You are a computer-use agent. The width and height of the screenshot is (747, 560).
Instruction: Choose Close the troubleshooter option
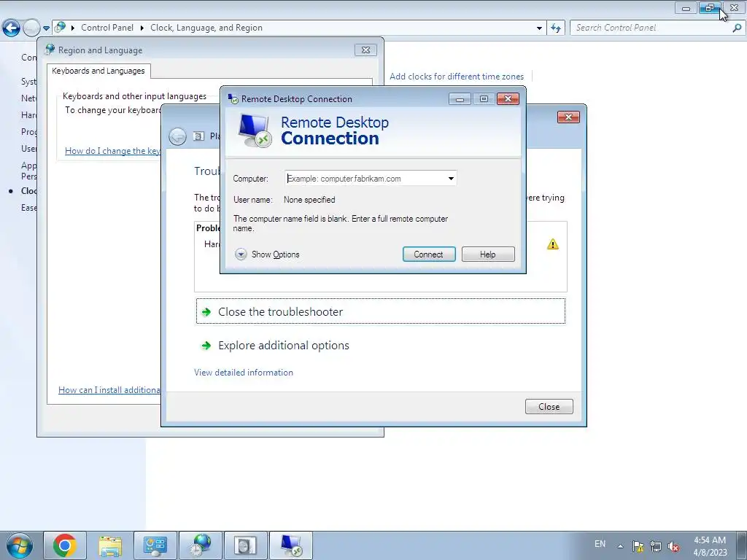[381, 311]
